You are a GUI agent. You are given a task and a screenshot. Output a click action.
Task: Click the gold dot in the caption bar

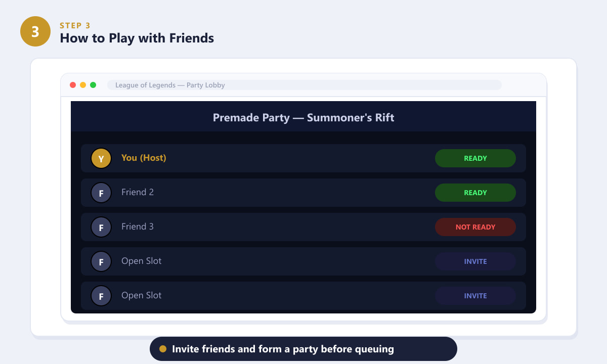(x=163, y=349)
